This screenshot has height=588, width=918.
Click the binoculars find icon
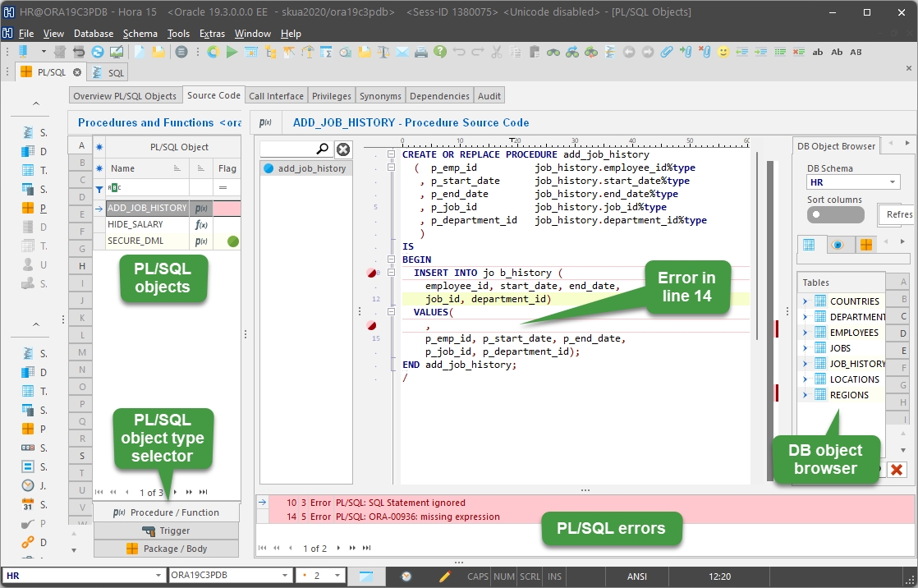[553, 52]
